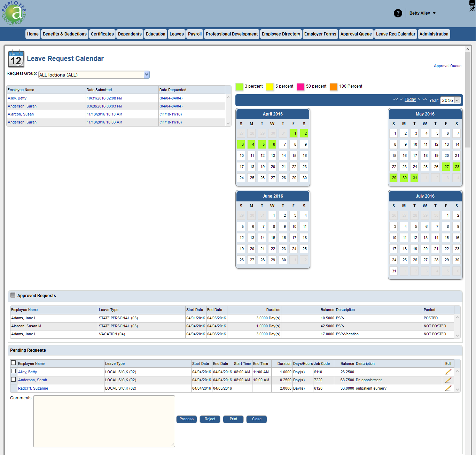The height and width of the screenshot is (455, 476).
Task: Click edit pencil for Radcliff, Suzanne request
Action: 448,388
